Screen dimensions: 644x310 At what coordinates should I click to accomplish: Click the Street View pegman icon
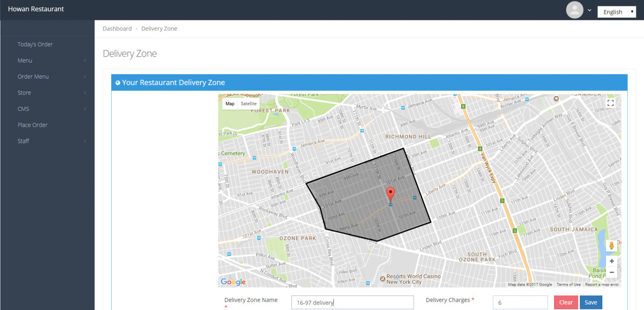611,246
